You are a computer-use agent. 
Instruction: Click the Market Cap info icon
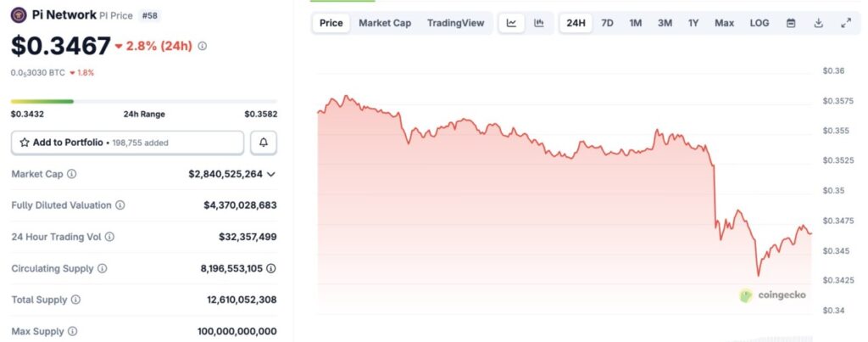click(71, 174)
